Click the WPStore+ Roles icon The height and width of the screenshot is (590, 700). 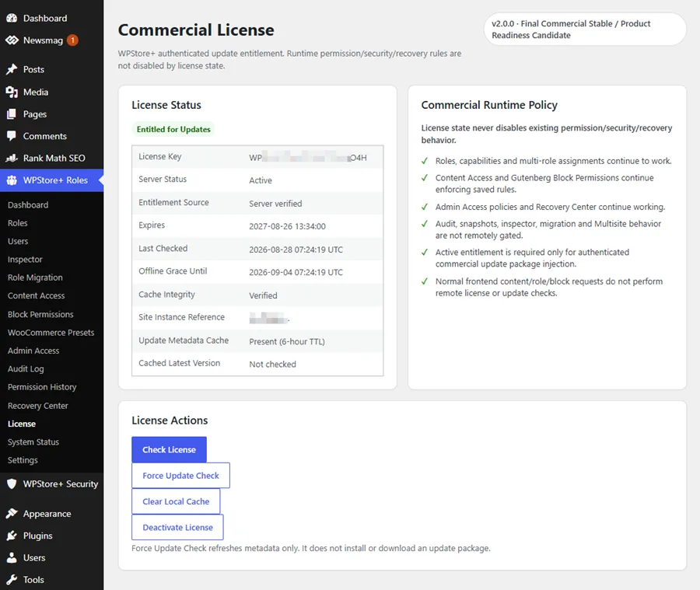[x=12, y=180]
